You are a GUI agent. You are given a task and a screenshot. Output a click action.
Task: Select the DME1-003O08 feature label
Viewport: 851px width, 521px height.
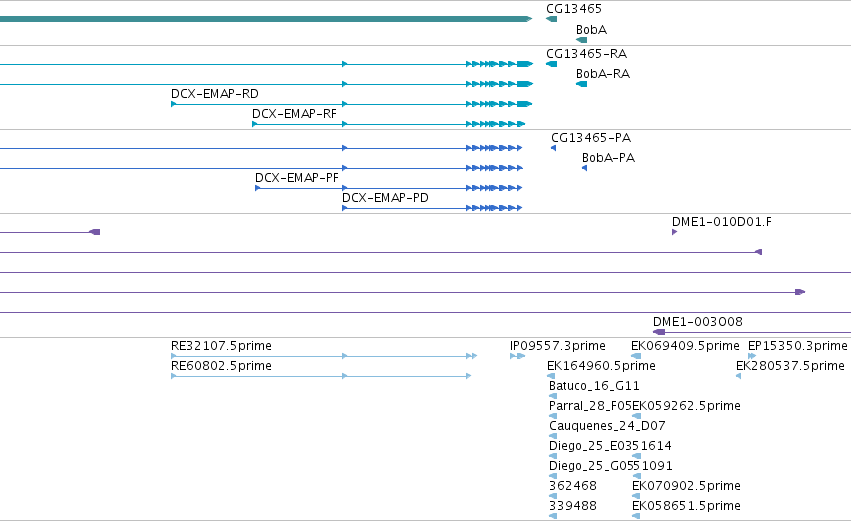(x=697, y=322)
